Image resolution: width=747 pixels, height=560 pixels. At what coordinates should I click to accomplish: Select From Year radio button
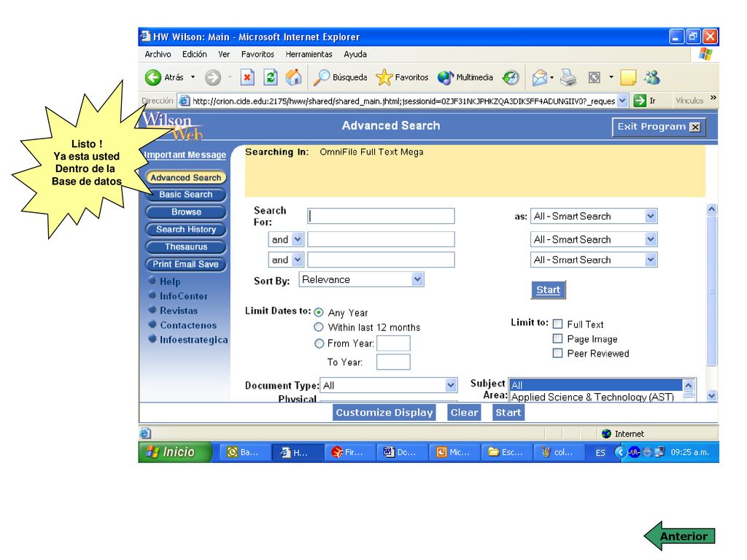319,343
